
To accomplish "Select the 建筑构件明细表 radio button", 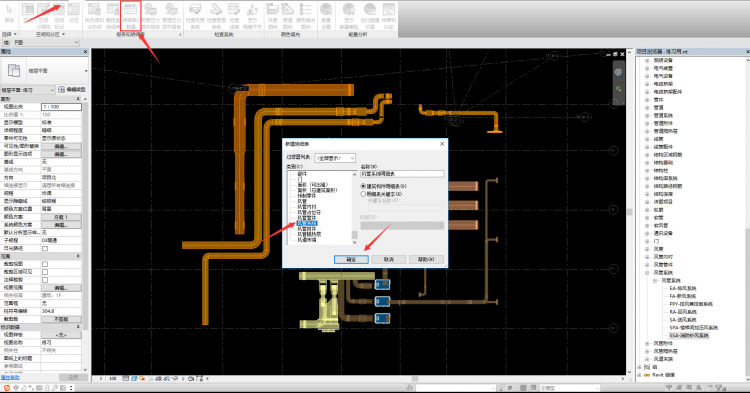I will pyautogui.click(x=363, y=186).
